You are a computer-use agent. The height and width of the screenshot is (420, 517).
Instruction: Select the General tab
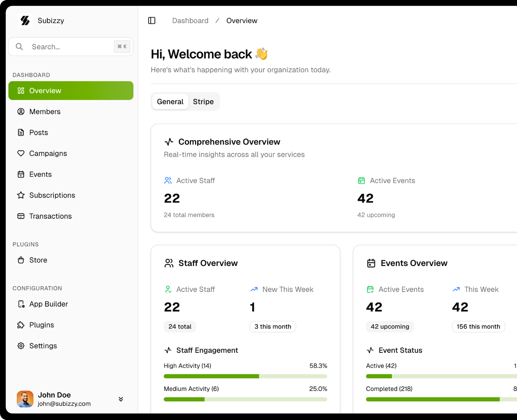[170, 101]
